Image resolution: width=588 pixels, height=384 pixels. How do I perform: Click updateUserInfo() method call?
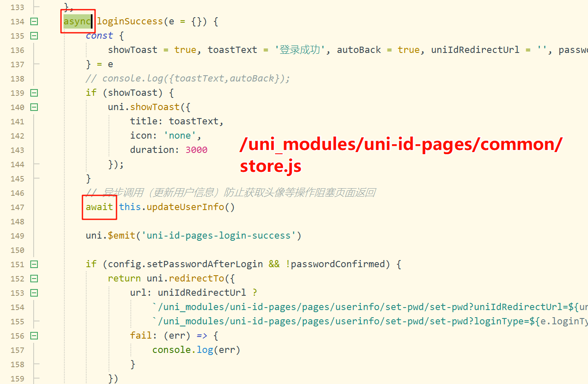click(191, 207)
